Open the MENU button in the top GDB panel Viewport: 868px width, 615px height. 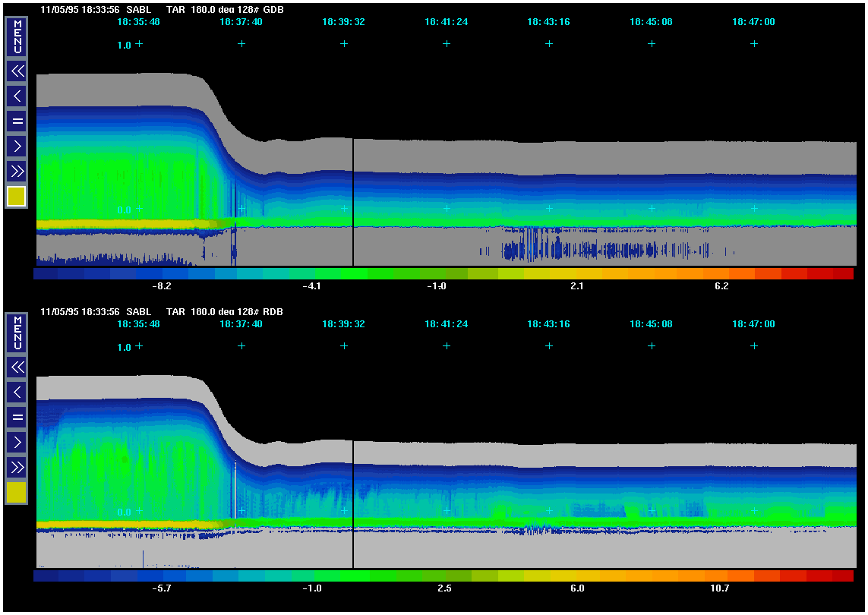click(17, 36)
